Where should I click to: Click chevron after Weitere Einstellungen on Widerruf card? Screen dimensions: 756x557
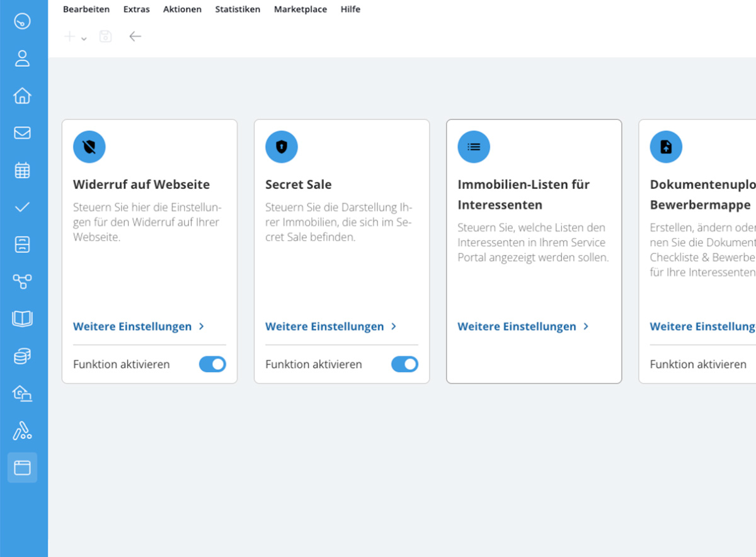(202, 326)
